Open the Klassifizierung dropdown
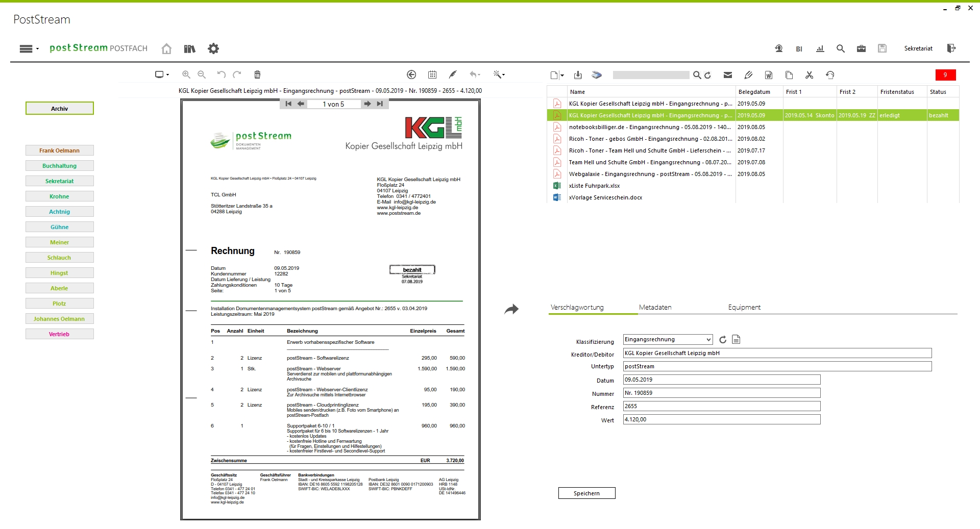This screenshot has width=980, height=529. [668, 340]
